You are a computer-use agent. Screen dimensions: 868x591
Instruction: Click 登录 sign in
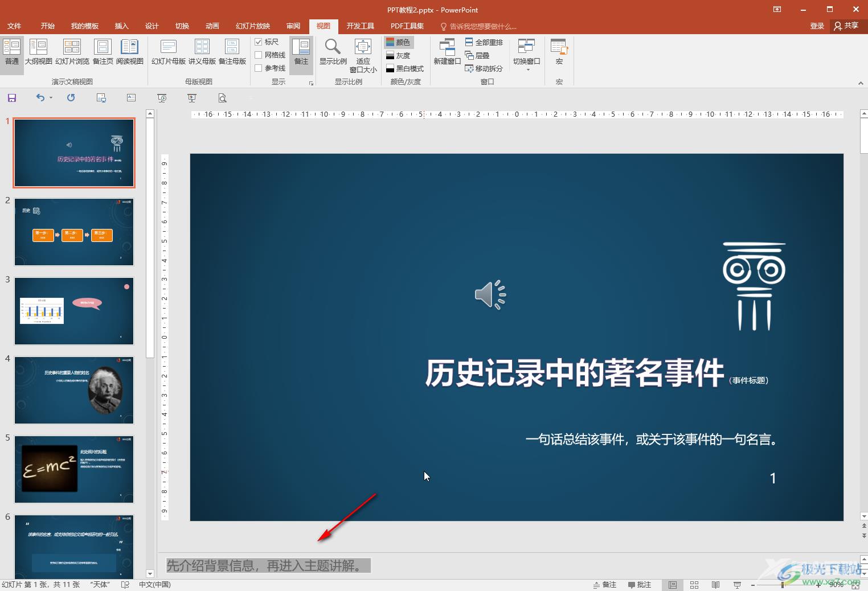(817, 26)
